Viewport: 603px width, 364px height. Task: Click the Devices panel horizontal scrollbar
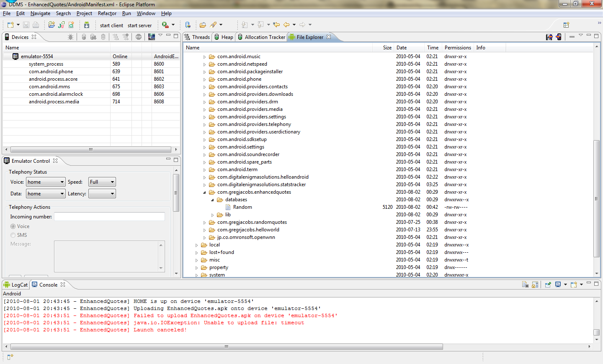click(91, 149)
